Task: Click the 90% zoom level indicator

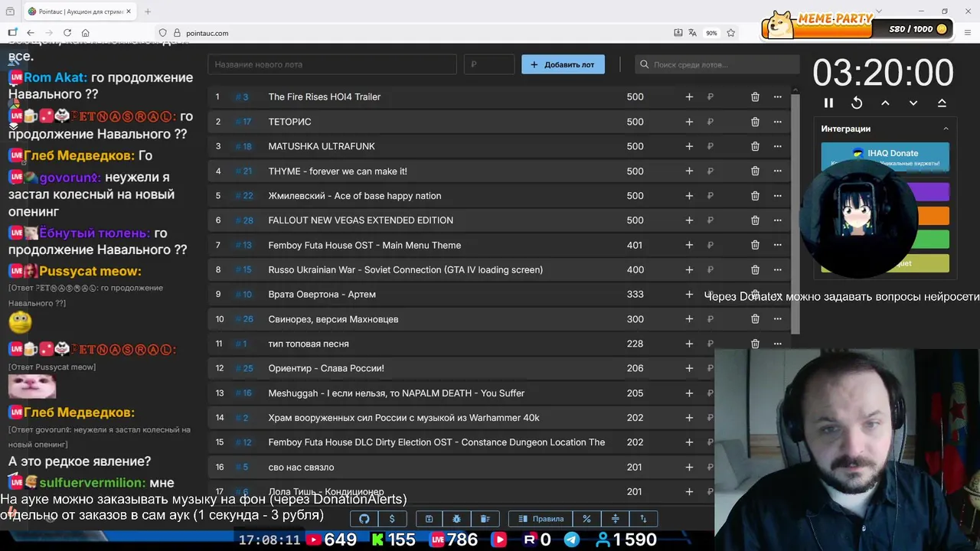Action: pyautogui.click(x=711, y=33)
